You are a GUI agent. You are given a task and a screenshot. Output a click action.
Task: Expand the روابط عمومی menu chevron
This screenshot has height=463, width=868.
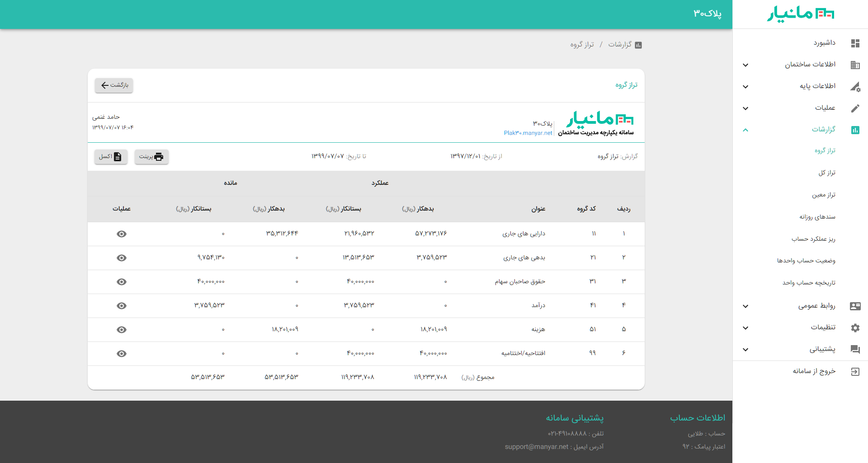[745, 306]
